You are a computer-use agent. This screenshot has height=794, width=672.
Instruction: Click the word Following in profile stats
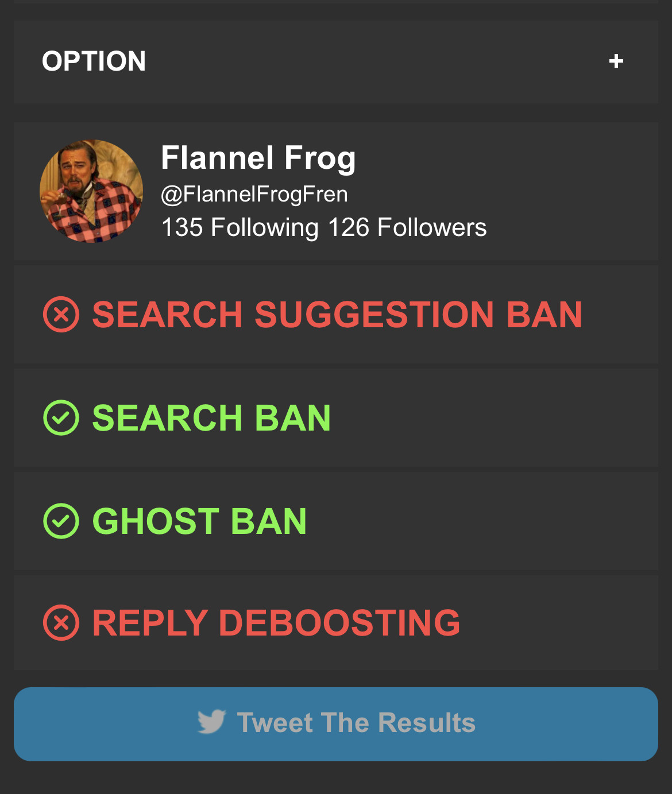[264, 227]
